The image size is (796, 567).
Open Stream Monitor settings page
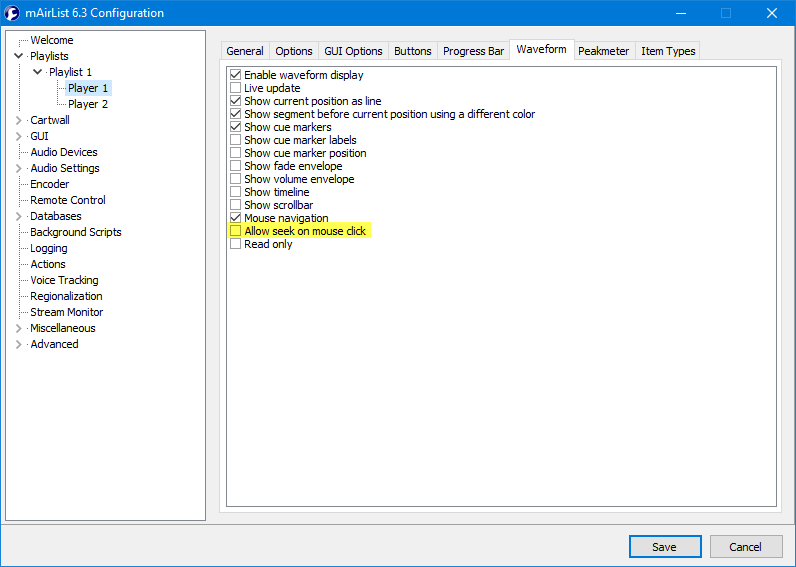pyautogui.click(x=66, y=312)
